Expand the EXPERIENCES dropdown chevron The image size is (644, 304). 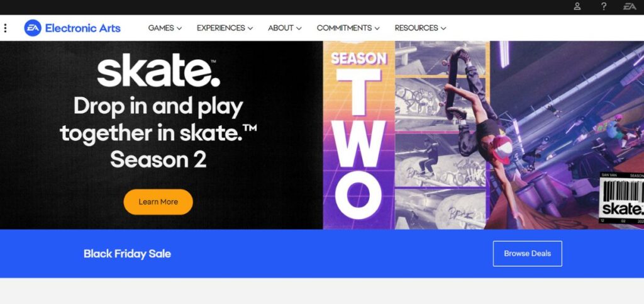[250, 28]
